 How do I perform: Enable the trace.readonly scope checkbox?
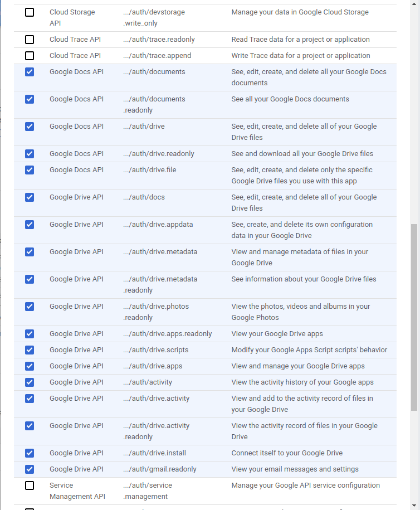point(30,40)
